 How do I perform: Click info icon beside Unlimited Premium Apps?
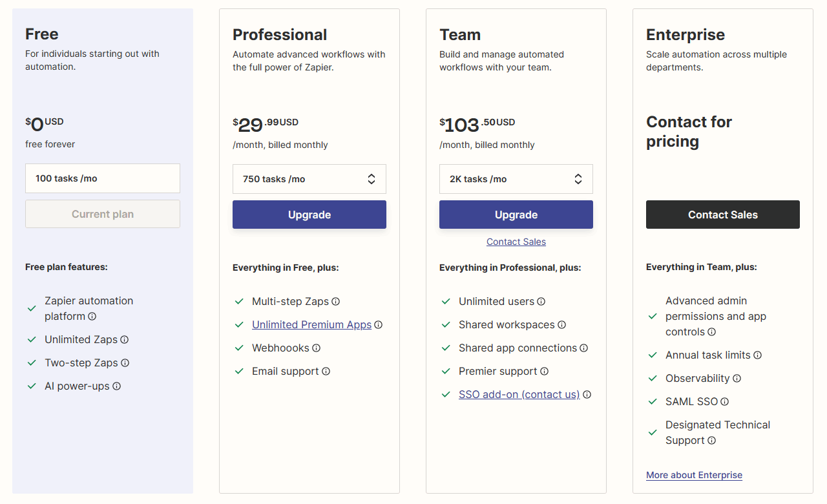[x=379, y=325]
